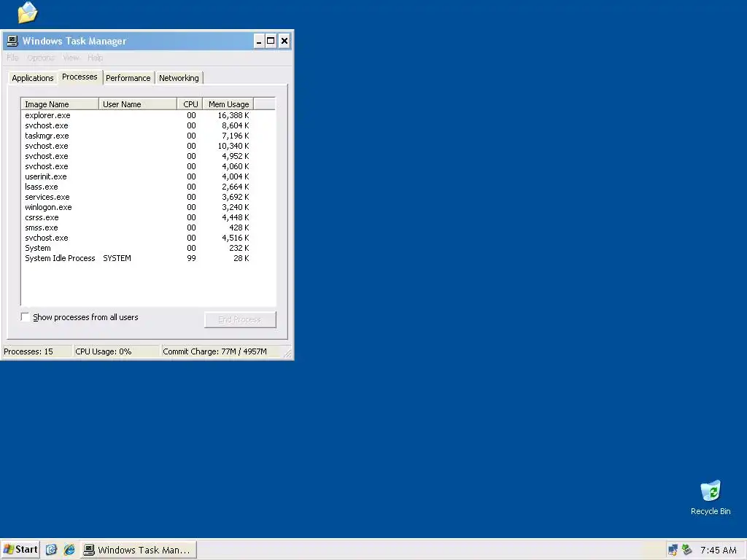Open the Help menu
Screen dimensions: 747x560
(96, 58)
